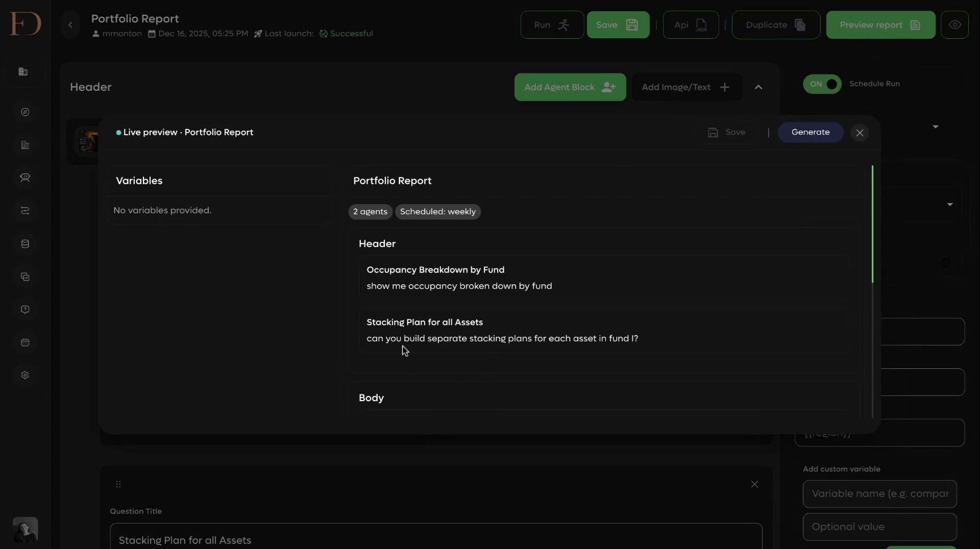Click Add Agent Block button

pos(570,87)
